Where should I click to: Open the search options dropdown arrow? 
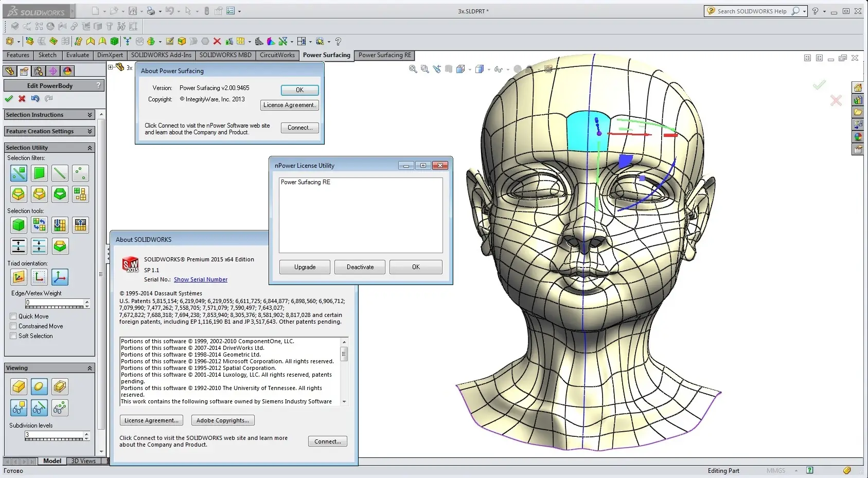point(804,11)
